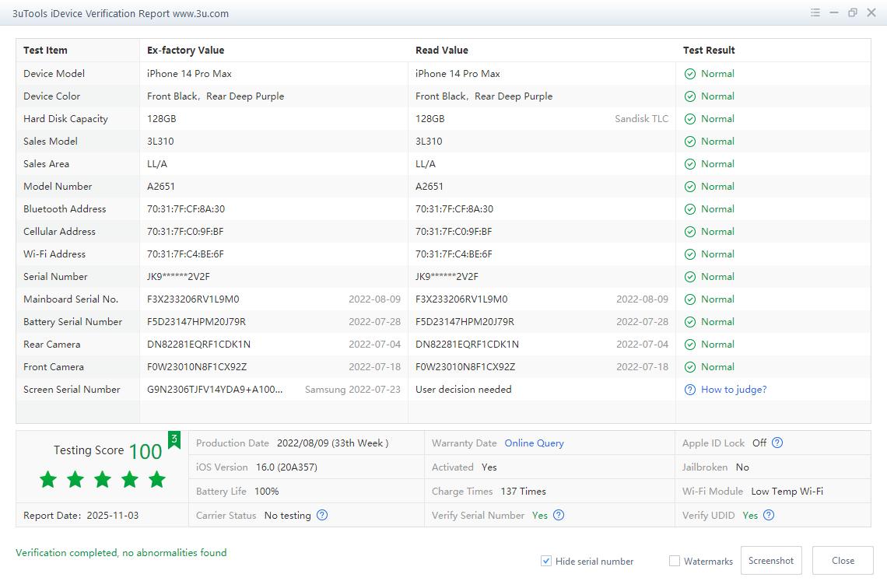Click the help icon beside Apple ID Lock
The height and width of the screenshot is (588, 887).
(x=777, y=443)
